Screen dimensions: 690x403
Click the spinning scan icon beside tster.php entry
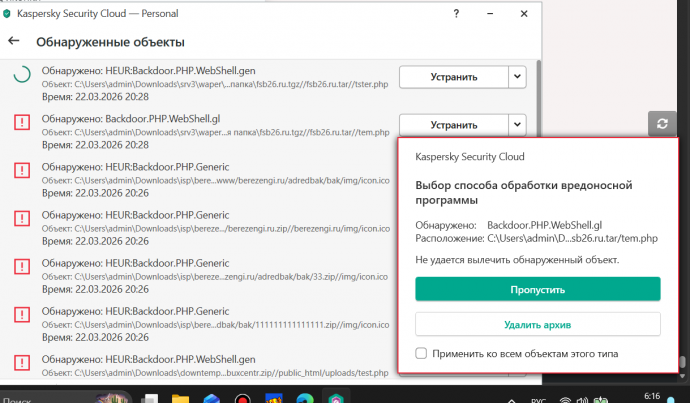pyautogui.click(x=21, y=76)
